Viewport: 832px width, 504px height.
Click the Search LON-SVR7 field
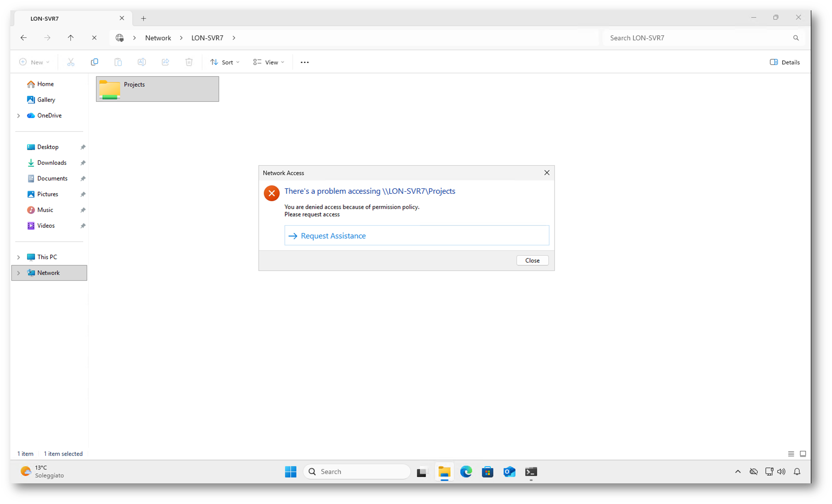[x=699, y=38]
